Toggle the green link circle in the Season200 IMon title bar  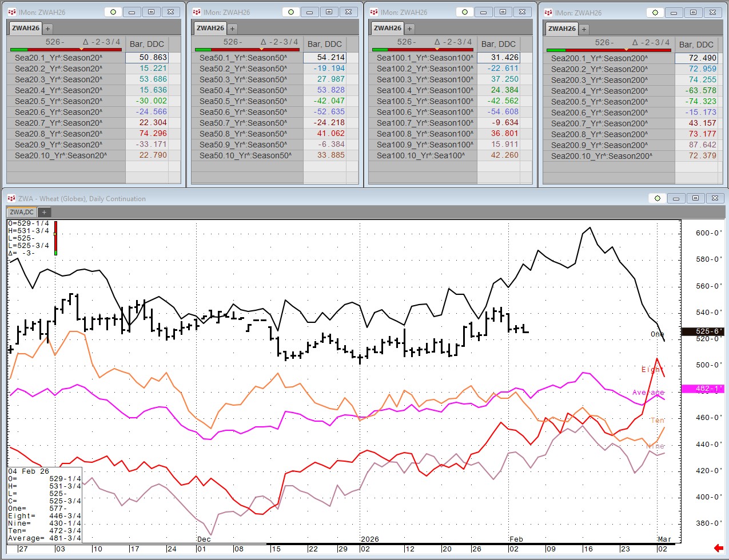(x=655, y=13)
